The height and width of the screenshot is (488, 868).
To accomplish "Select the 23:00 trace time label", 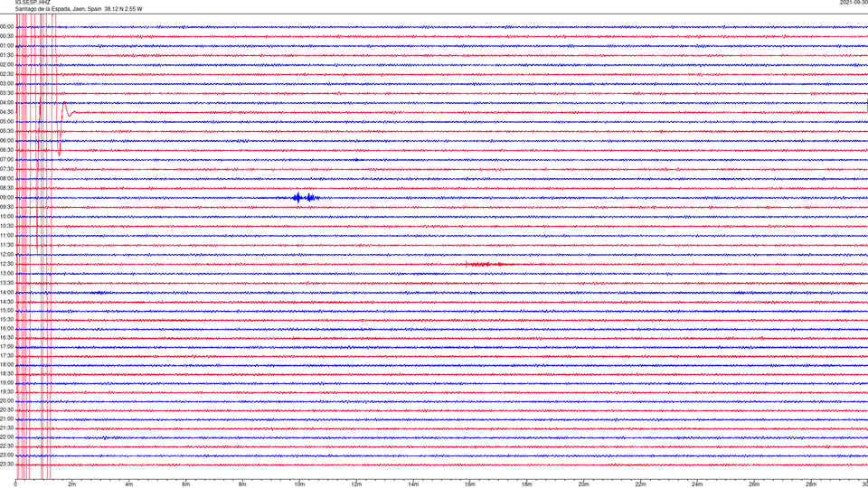I will pos(6,455).
